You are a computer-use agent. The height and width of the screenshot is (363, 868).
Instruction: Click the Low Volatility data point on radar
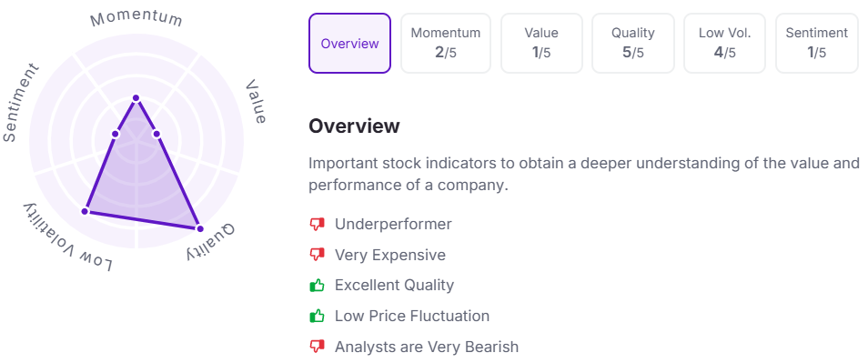(x=85, y=211)
